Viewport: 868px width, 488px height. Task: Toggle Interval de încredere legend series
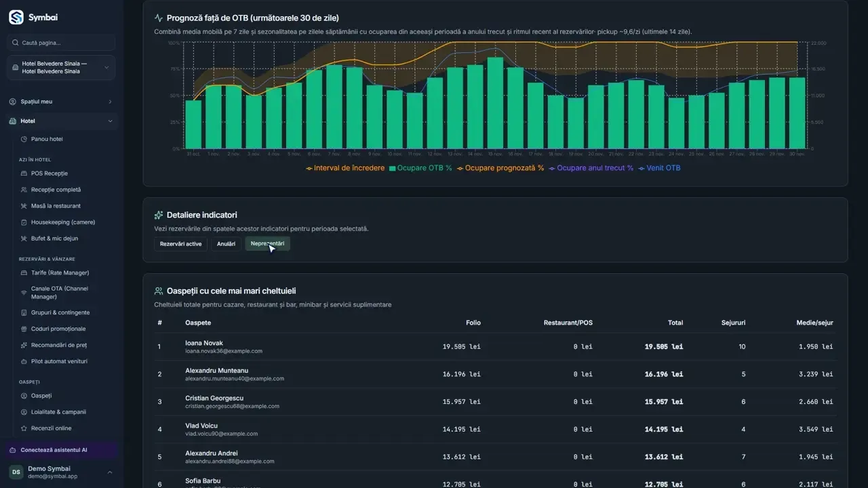tap(345, 168)
